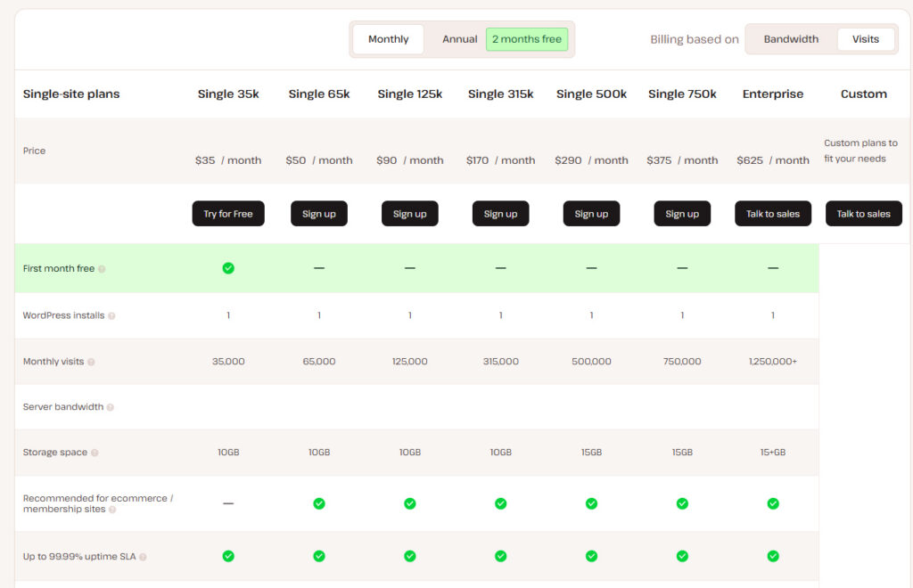
Task: Click the 2 months free badge
Action: click(527, 39)
